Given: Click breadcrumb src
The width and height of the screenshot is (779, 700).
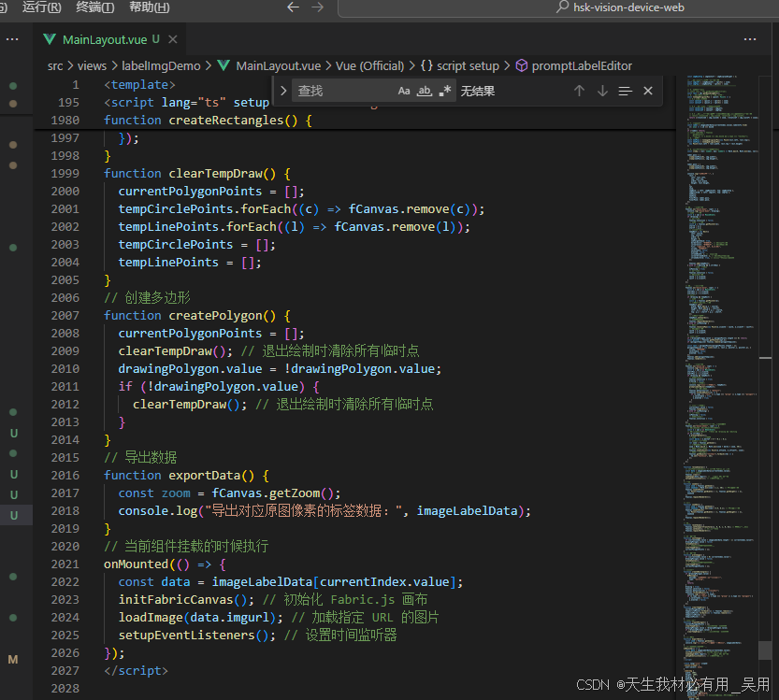Looking at the screenshot, I should (x=55, y=66).
